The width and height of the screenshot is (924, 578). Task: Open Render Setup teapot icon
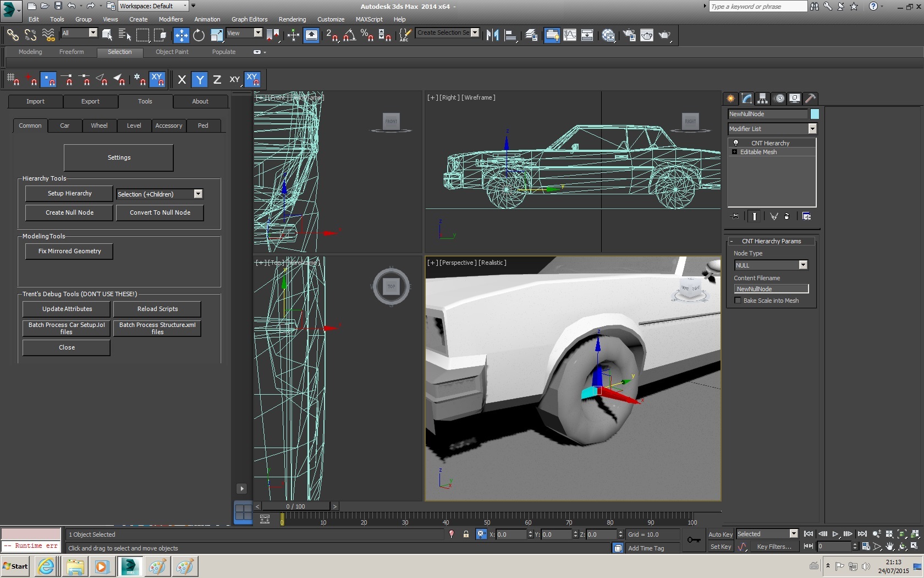click(629, 35)
